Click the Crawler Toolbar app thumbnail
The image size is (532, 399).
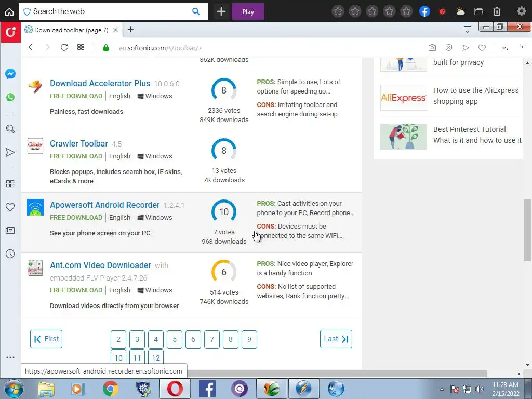coord(35,146)
